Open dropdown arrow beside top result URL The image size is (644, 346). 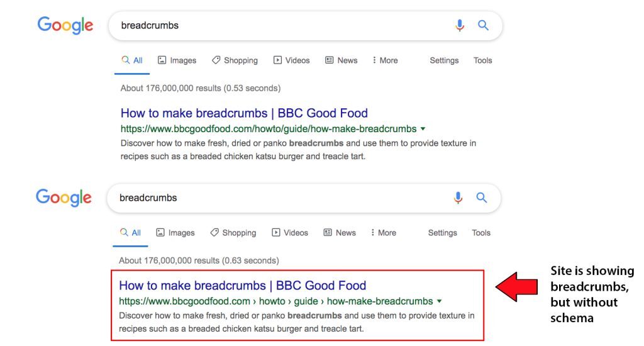click(x=423, y=129)
